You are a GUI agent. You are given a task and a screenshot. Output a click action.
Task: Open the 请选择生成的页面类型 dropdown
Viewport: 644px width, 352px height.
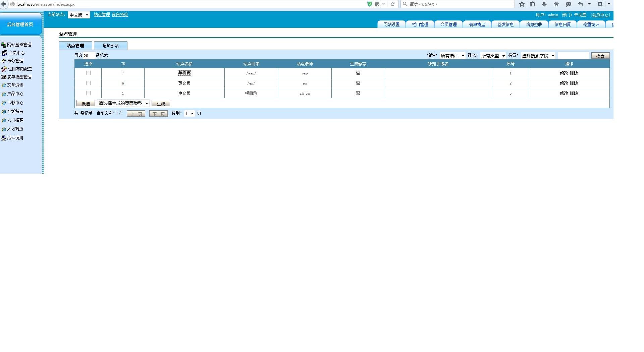(x=123, y=103)
